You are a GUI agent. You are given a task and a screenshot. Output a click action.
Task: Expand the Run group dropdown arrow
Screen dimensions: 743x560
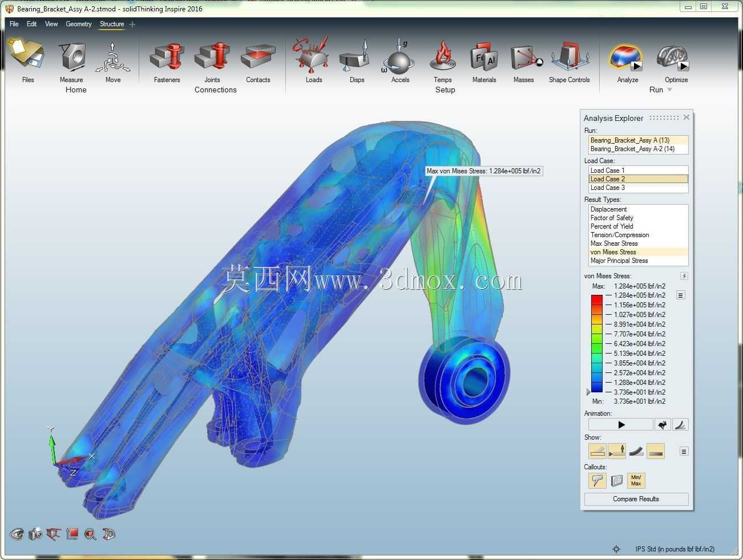click(670, 90)
